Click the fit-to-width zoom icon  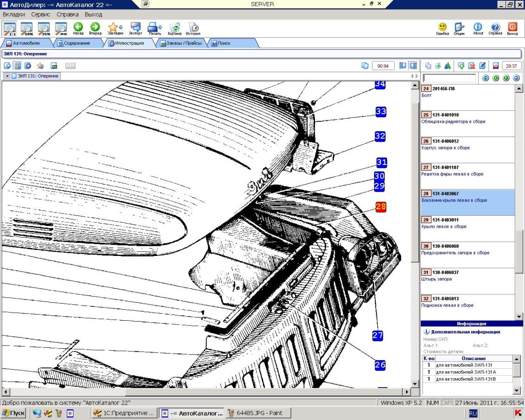[61, 29]
